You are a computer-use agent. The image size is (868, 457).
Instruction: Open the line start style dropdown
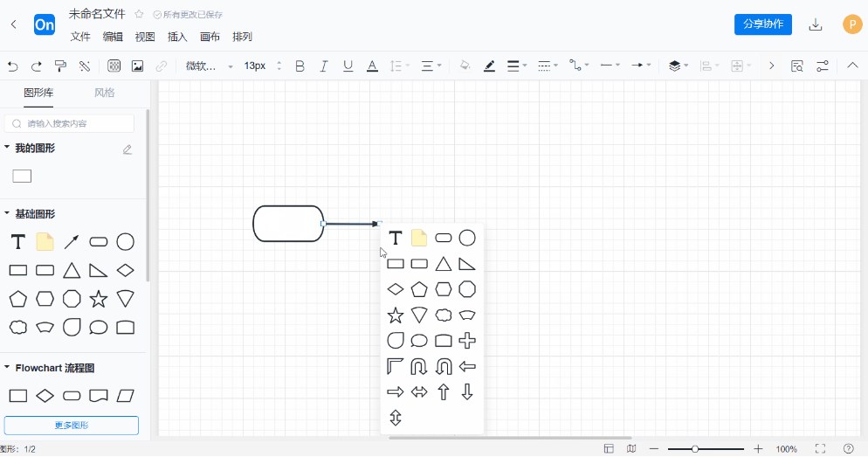coord(610,66)
